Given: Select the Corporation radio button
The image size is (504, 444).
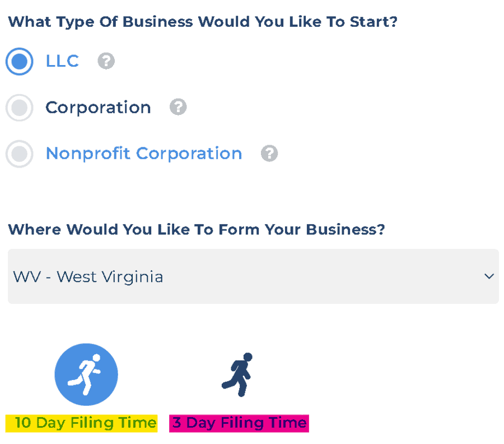Looking at the screenshot, I should click(x=19, y=108).
